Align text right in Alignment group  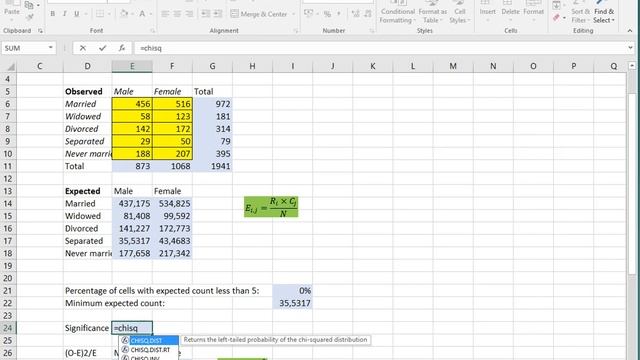[x=189, y=14]
